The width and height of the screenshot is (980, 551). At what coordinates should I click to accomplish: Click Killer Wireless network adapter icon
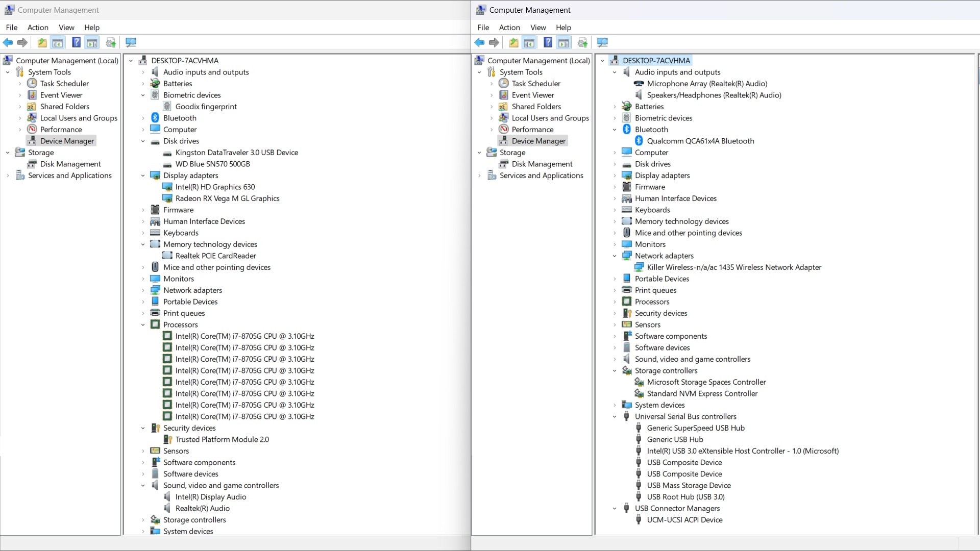point(639,267)
